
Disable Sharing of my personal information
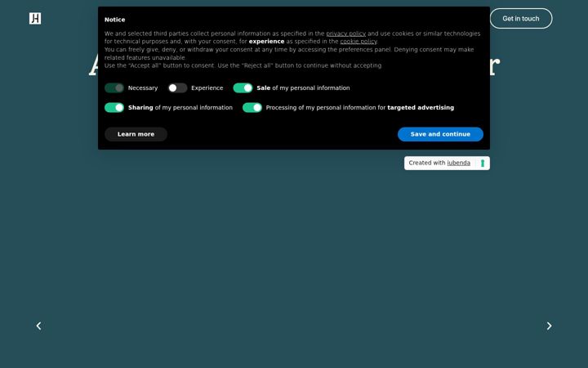click(x=114, y=107)
